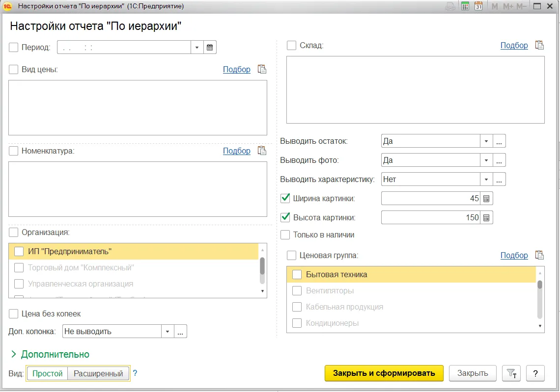Switch view to Простой
This screenshot has width=560, height=392.
(x=47, y=373)
